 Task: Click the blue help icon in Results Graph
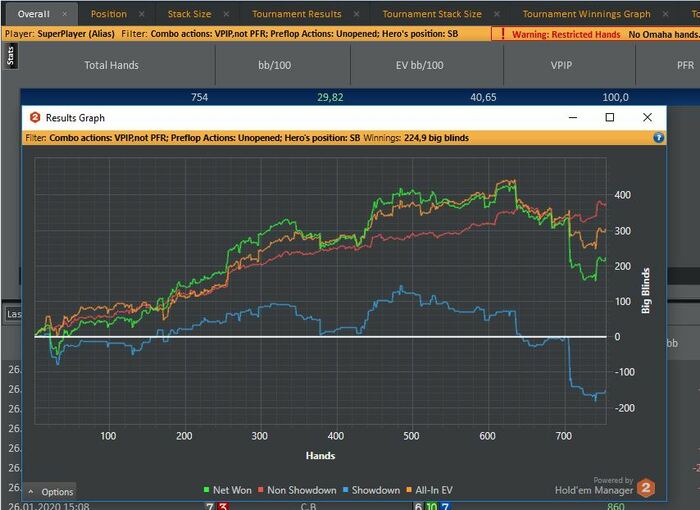pyautogui.click(x=658, y=138)
